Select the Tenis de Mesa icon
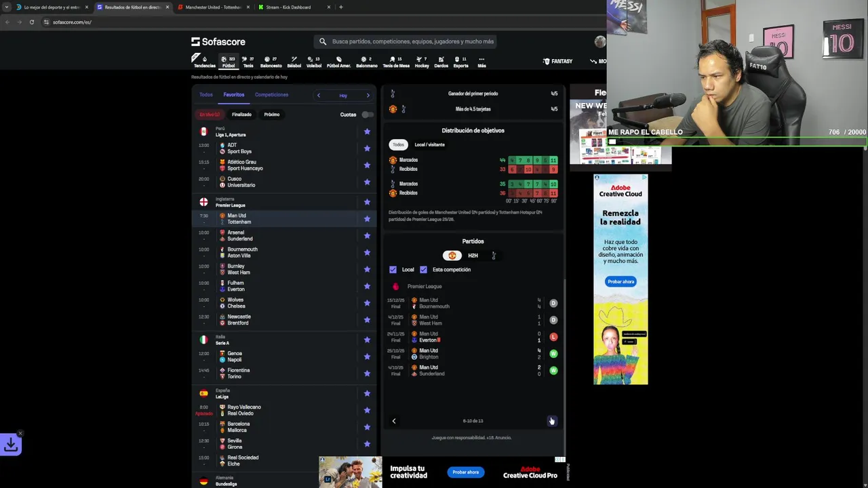868x488 pixels. point(396,62)
